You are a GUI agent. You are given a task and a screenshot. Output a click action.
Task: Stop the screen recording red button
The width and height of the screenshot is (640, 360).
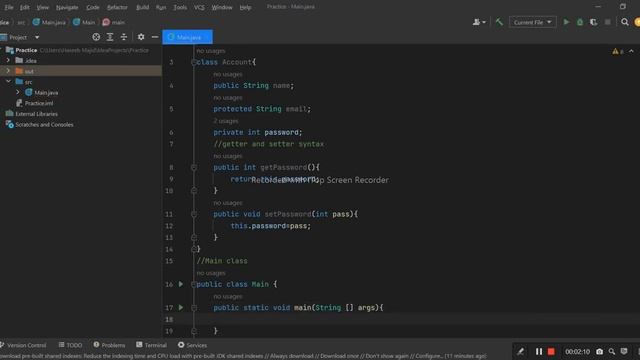pyautogui.click(x=551, y=351)
